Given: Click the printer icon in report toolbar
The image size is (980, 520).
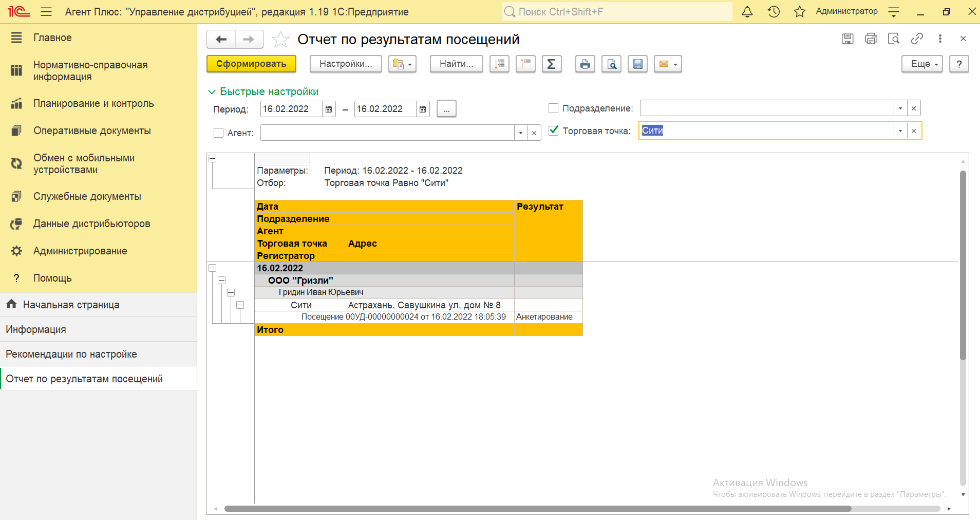Looking at the screenshot, I should 585,64.
